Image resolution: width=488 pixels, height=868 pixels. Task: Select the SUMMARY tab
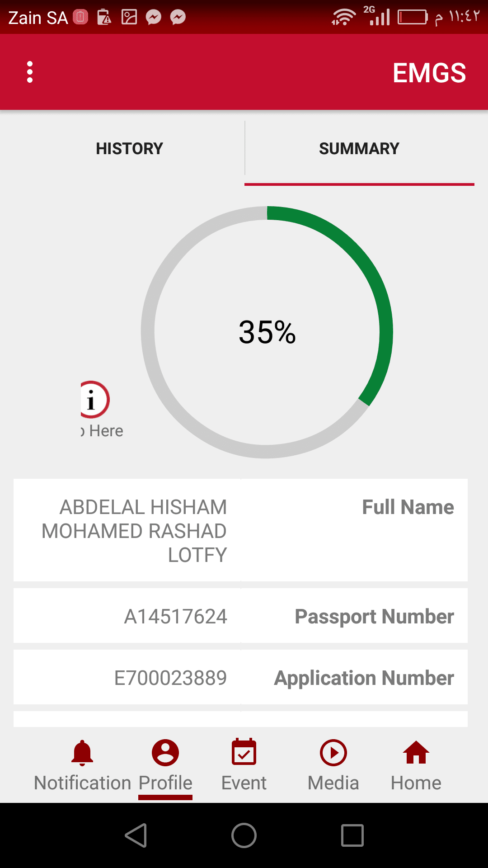[359, 149]
